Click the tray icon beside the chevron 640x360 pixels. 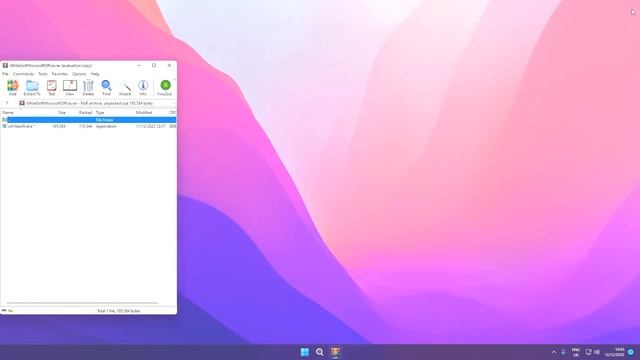point(563,352)
